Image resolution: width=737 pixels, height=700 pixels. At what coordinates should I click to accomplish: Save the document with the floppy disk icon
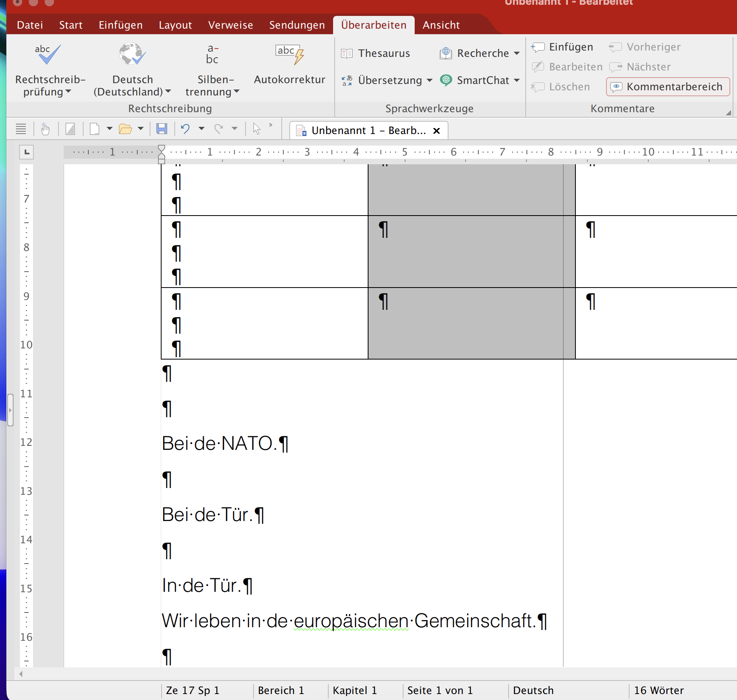[x=162, y=128]
